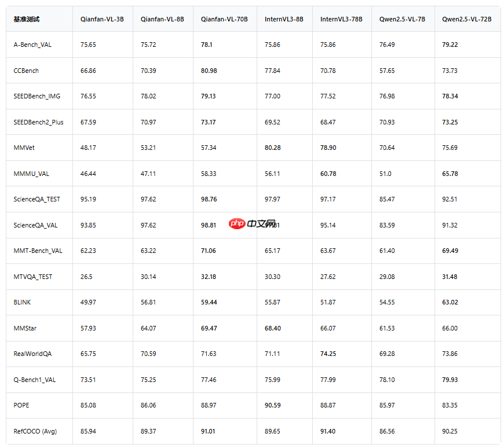Select the 79.93 Q-Bench1_VAL score cell
The width and height of the screenshot is (504, 448).
coord(450,380)
